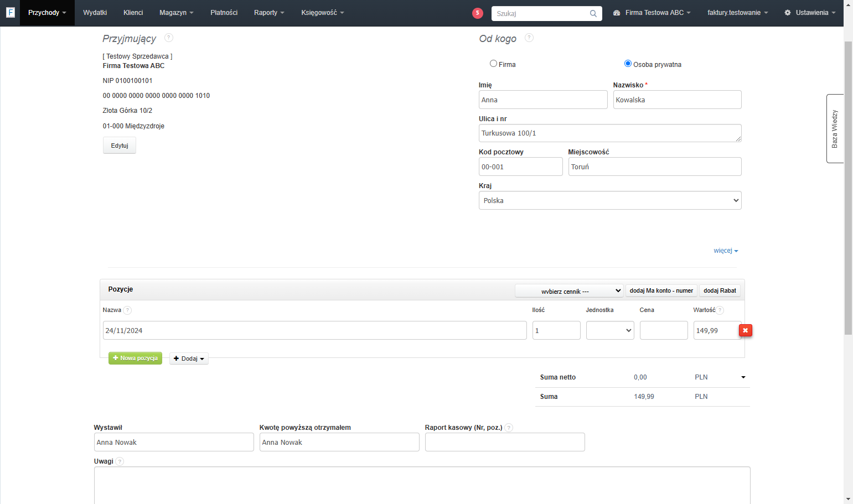The image size is (853, 504).
Task: Delete the 24/11/2024 position row
Action: click(746, 330)
